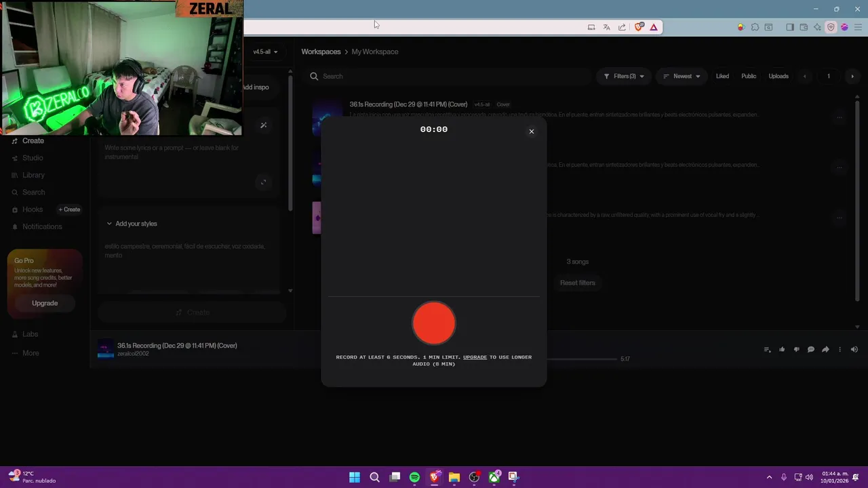Open Spotify from the taskbar
This screenshot has height=488, width=868.
(414, 477)
